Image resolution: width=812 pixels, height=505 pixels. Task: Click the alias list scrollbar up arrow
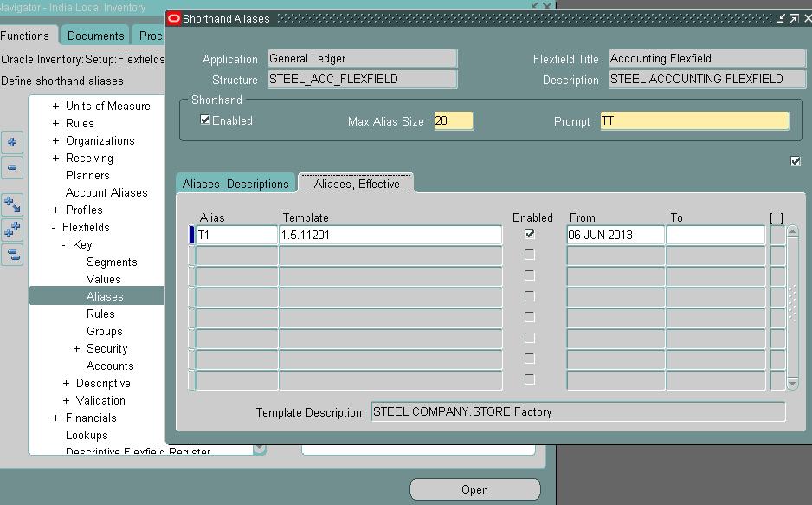coord(790,230)
